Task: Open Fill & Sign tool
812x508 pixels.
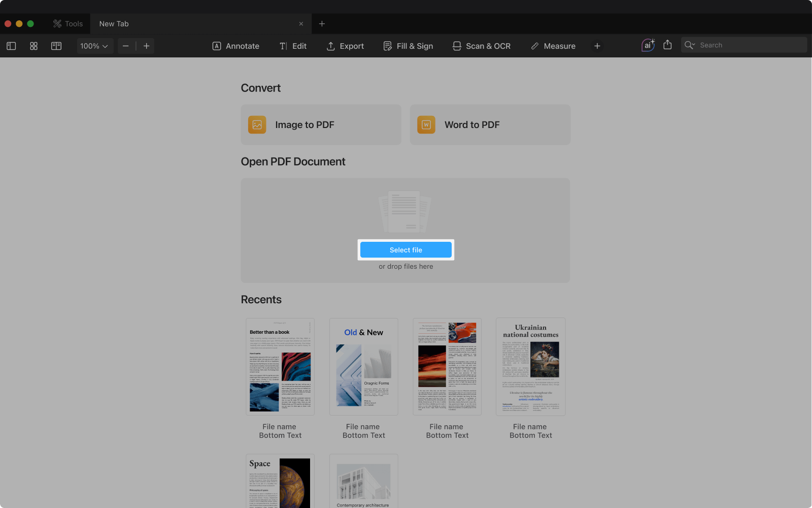Action: click(x=408, y=46)
